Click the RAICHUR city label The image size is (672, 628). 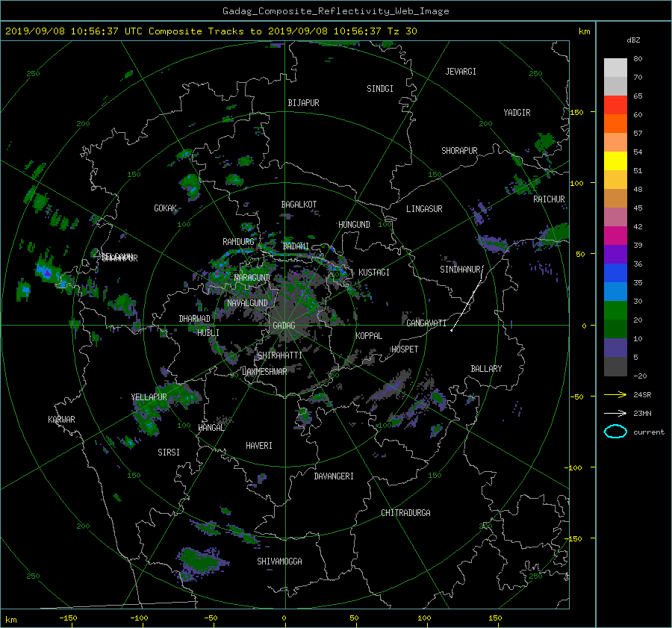pos(549,199)
